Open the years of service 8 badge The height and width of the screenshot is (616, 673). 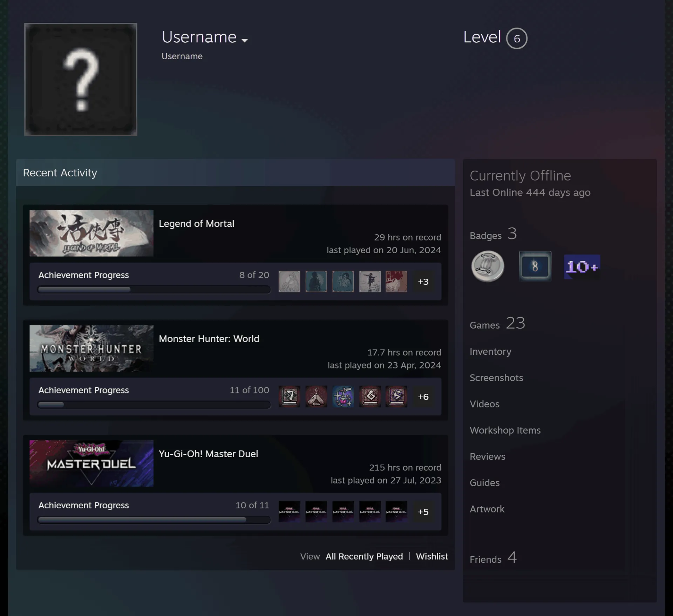pos(535,266)
